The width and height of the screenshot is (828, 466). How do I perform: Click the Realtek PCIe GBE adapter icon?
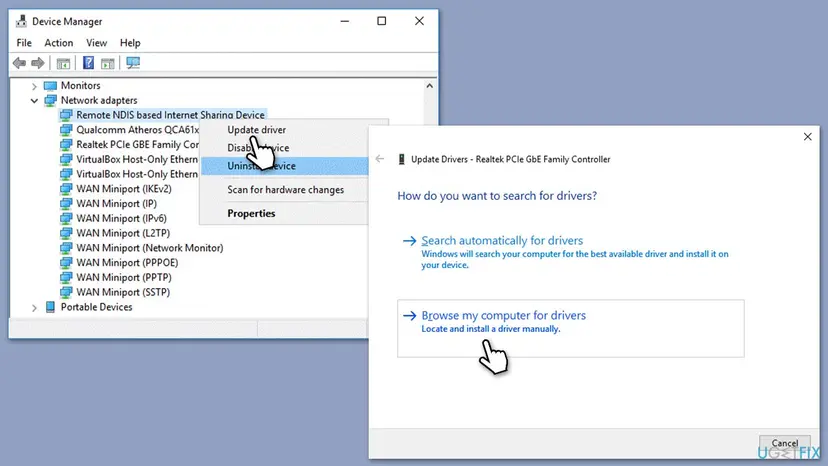tap(66, 145)
